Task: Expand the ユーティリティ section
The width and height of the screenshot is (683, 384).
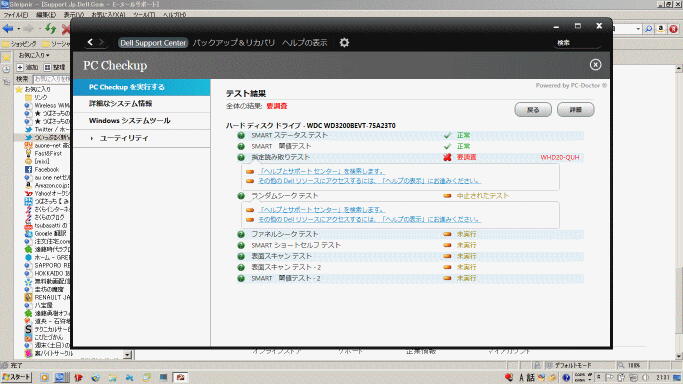Action: click(x=142, y=138)
